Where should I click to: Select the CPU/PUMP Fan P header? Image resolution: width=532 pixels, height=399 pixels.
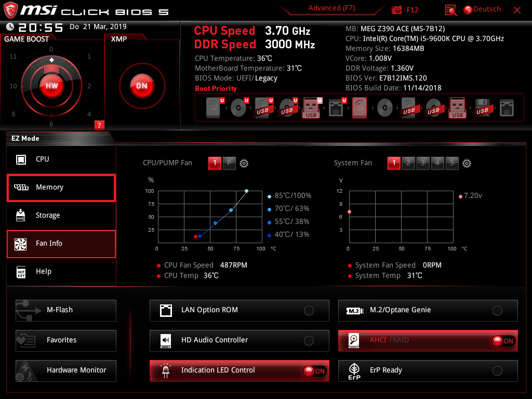tap(229, 163)
